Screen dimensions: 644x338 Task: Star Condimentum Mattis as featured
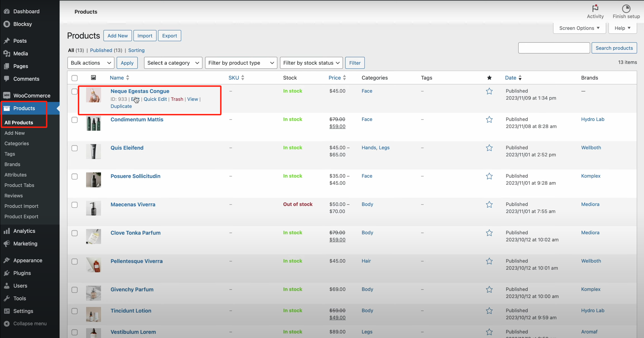pos(489,120)
